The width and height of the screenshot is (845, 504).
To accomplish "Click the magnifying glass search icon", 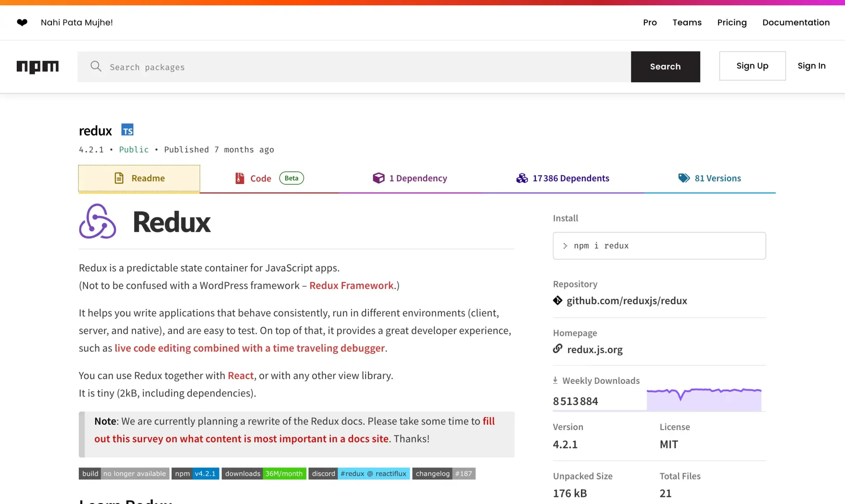I will (x=96, y=66).
